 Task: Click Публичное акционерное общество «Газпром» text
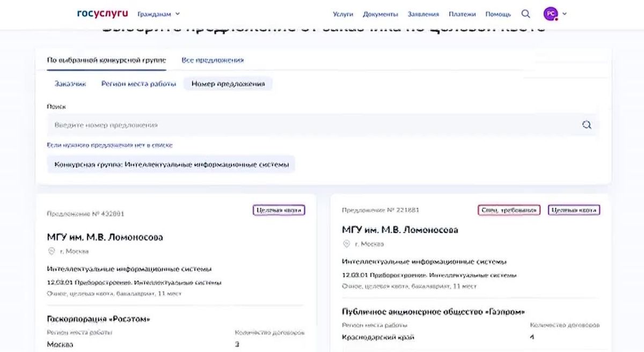tap(434, 311)
